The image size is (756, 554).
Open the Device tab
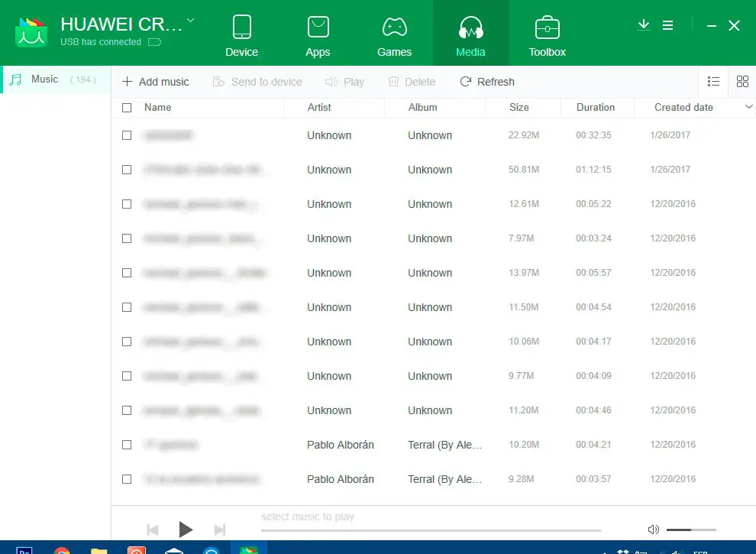coord(241,36)
